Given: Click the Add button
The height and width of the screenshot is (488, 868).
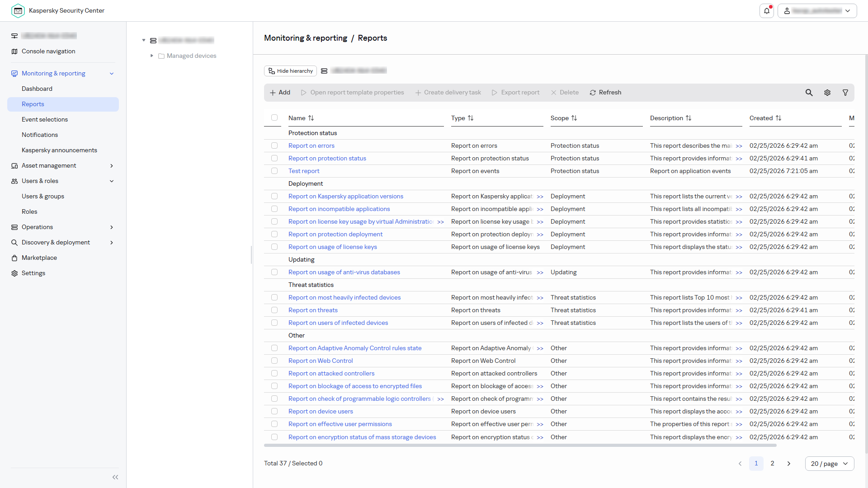Looking at the screenshot, I should (280, 93).
